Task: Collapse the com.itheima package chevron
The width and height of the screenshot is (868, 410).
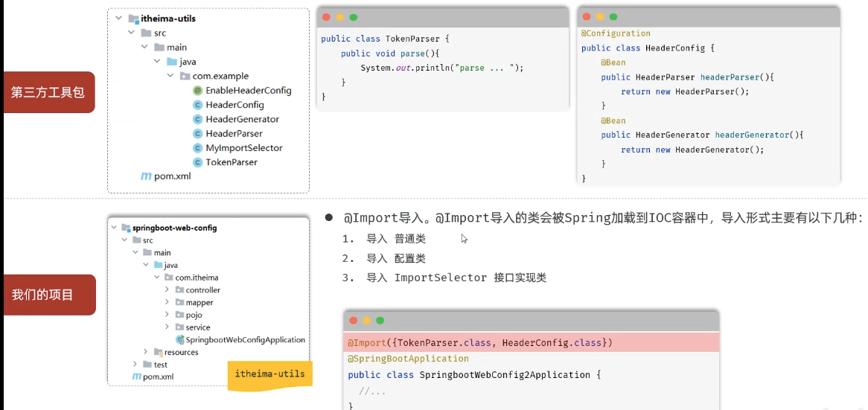Action: pyautogui.click(x=156, y=278)
